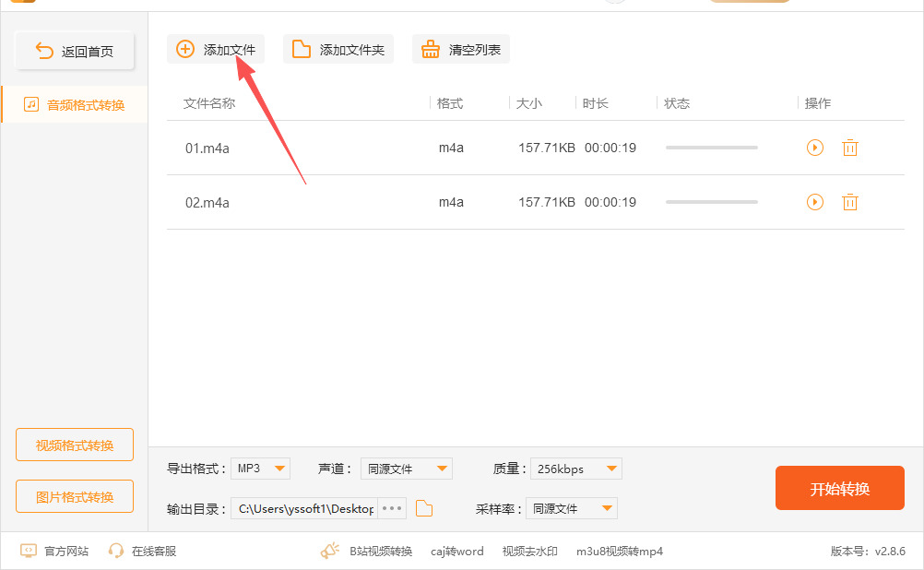
Task: Click the 文件名称 column header
Action: point(209,103)
